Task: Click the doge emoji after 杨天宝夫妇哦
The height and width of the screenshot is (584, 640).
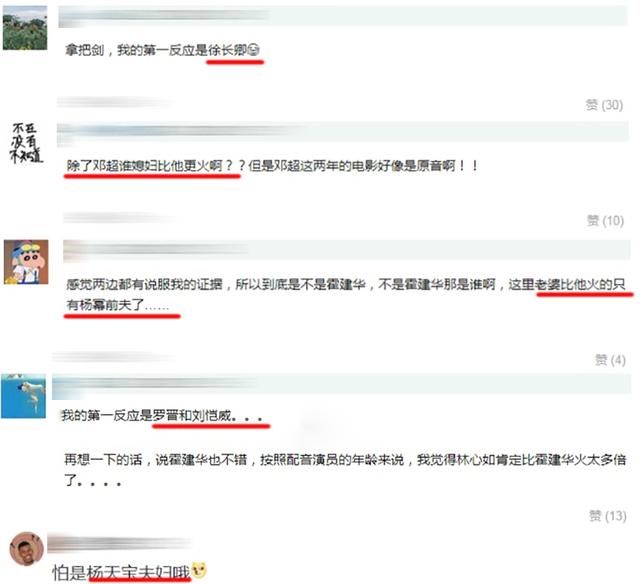Action: pyautogui.click(x=199, y=570)
